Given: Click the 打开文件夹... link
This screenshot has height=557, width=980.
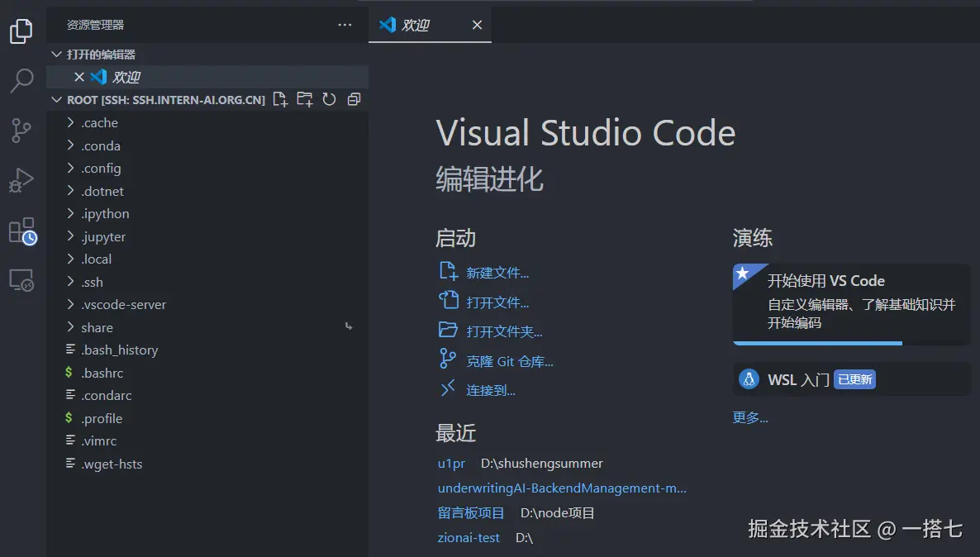Looking at the screenshot, I should pyautogui.click(x=504, y=331).
